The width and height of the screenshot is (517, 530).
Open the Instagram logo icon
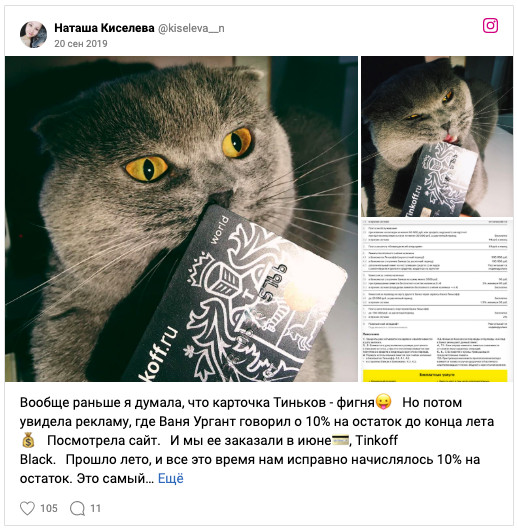click(490, 26)
